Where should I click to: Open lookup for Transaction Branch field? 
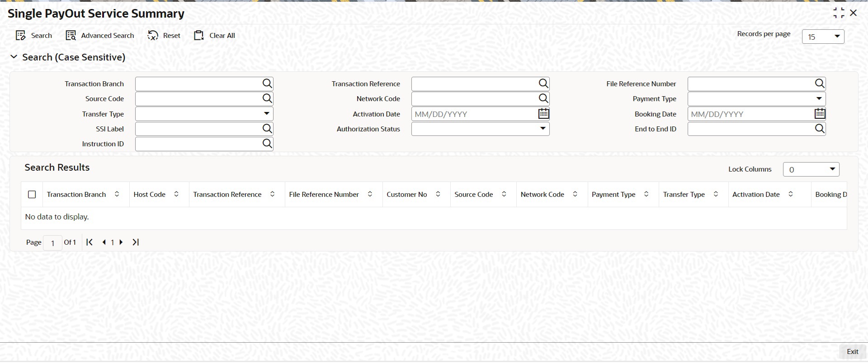(267, 84)
